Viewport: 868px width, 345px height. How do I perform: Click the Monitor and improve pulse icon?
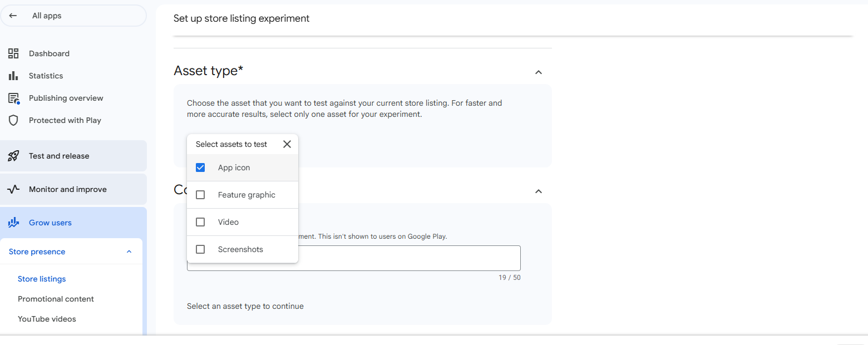pyautogui.click(x=13, y=189)
